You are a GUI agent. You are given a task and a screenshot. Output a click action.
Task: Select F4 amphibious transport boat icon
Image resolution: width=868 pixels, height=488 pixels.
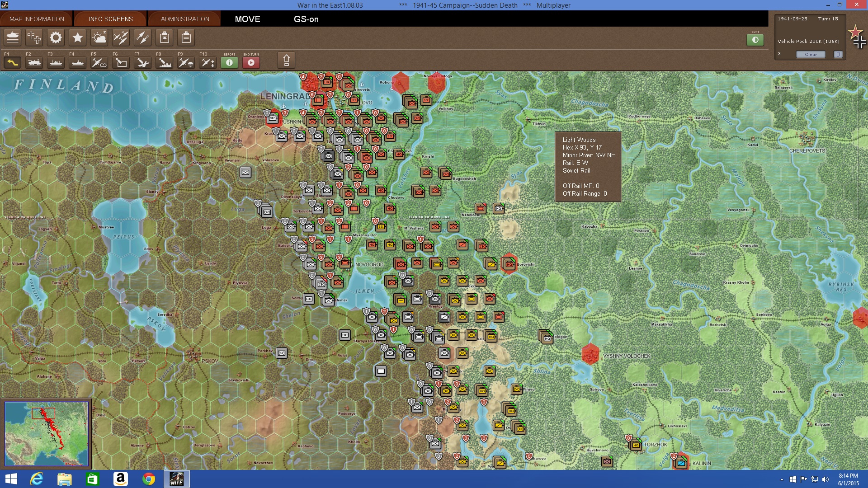click(78, 62)
